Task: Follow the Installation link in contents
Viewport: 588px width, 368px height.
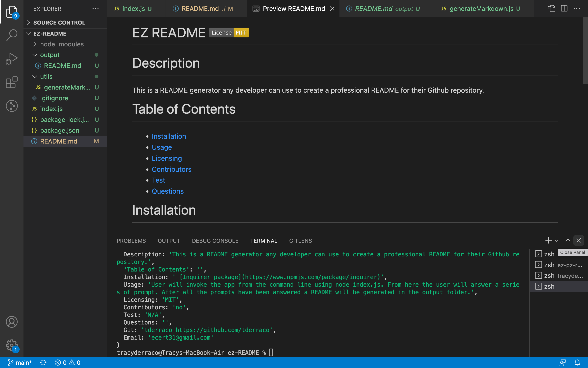Action: [x=169, y=136]
